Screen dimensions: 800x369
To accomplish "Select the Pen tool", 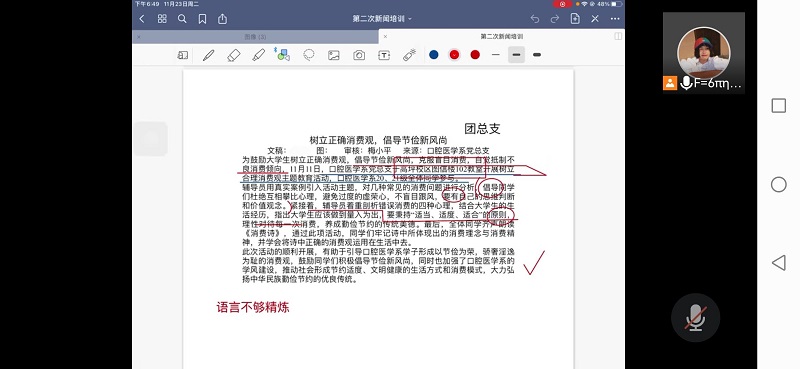I will [208, 55].
